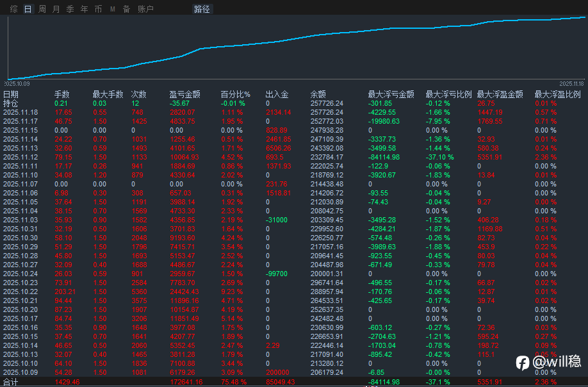Select the 2025.10.24 date row
This screenshot has height=387, width=588.
point(294,274)
